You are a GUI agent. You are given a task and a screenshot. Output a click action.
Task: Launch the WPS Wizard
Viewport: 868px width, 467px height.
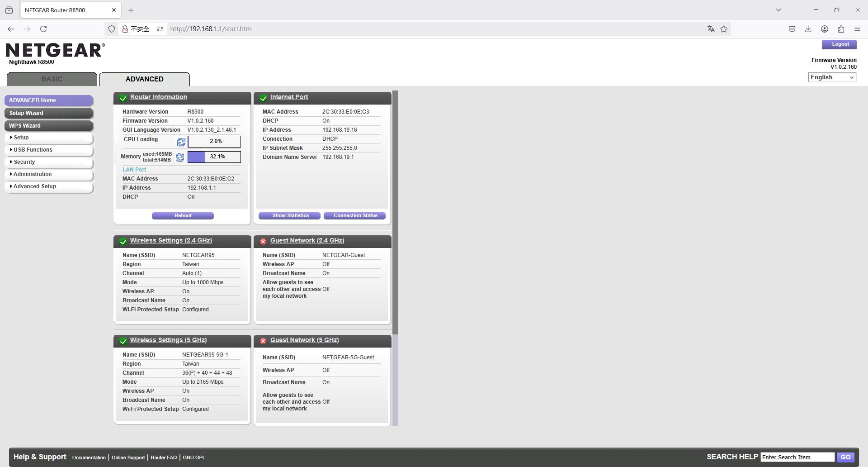coord(49,126)
